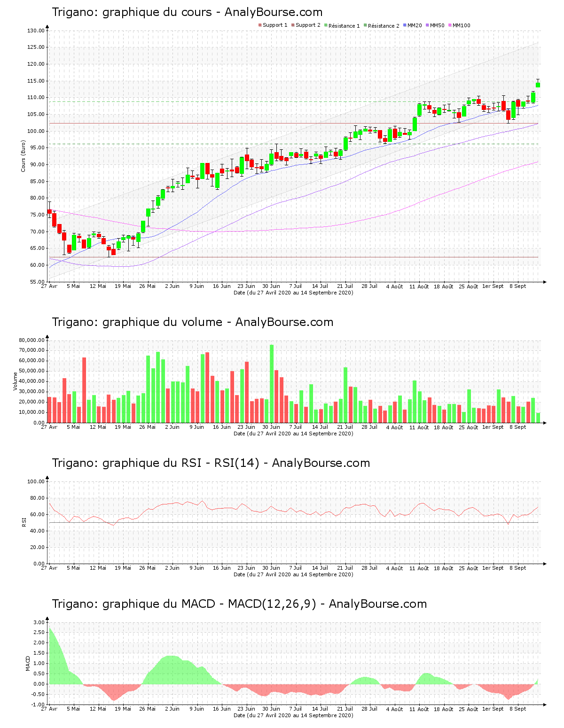
Task: Click '21 Juil' on volume chart axis
Action: coord(345,427)
